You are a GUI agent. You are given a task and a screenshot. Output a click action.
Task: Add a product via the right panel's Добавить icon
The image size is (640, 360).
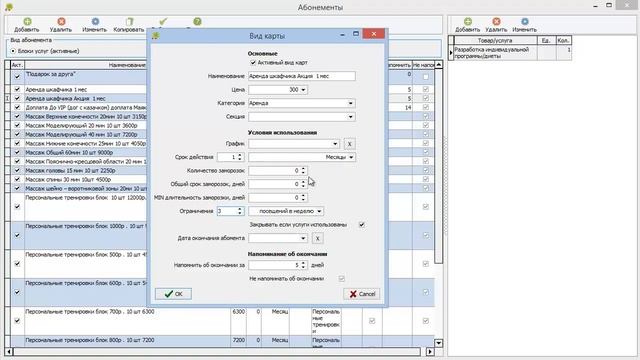pos(468,22)
